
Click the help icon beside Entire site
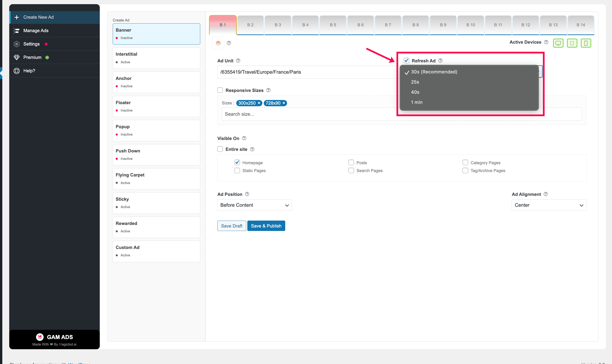pyautogui.click(x=252, y=149)
